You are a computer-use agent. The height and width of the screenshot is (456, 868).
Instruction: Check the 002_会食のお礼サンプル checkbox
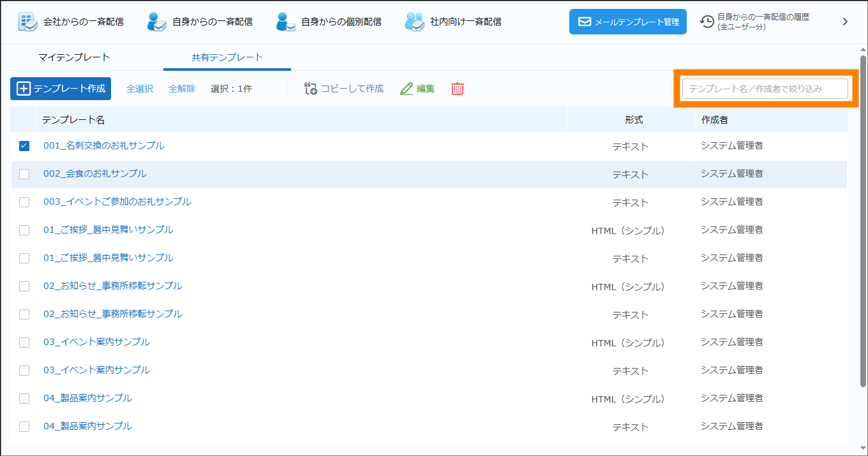pos(24,174)
